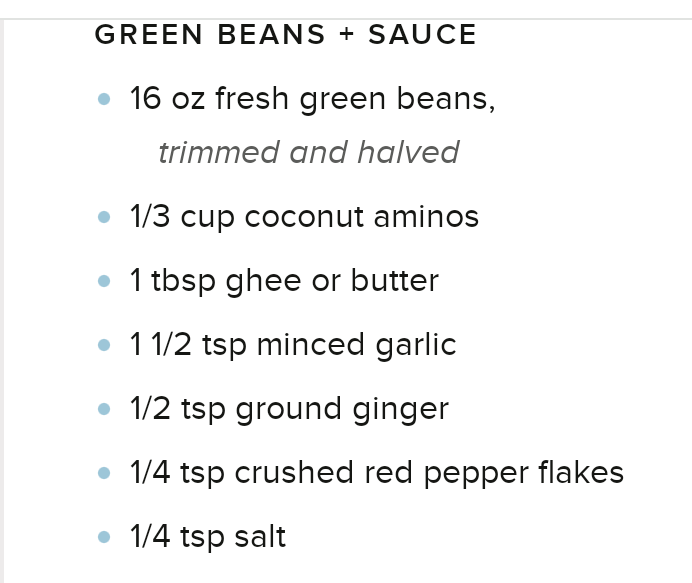This screenshot has width=692, height=583.
Task: Click the bullet beside fresh green beans
Action: [x=104, y=99]
